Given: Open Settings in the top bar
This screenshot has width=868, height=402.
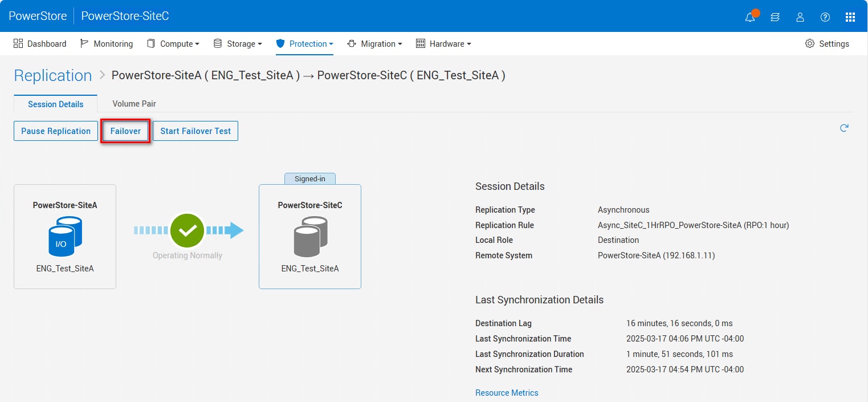Looking at the screenshot, I should 827,44.
